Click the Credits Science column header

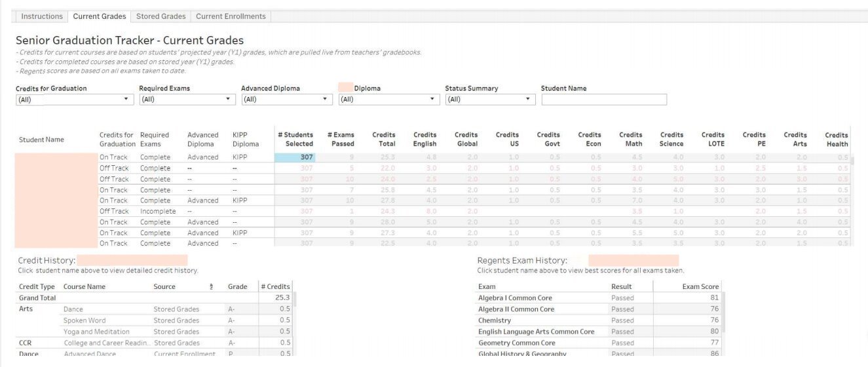tap(671, 140)
